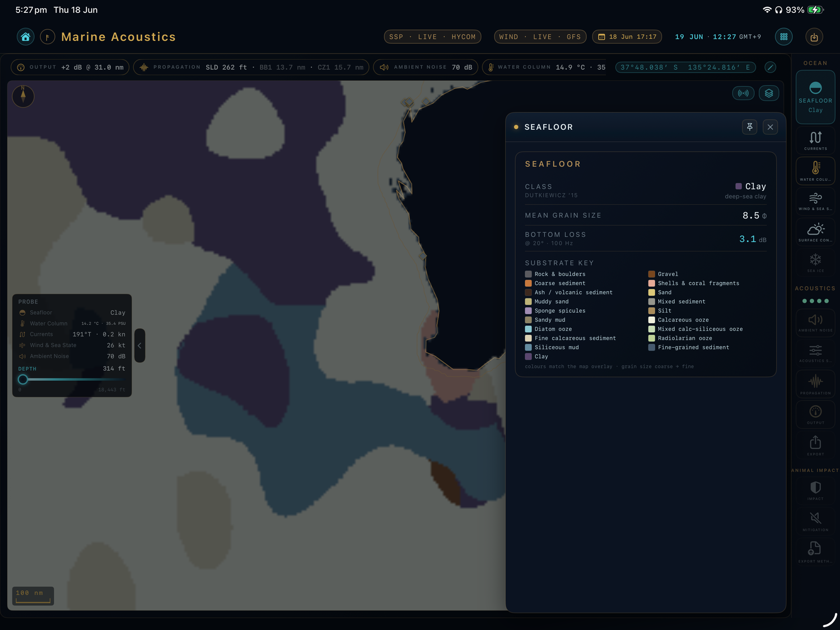The height and width of the screenshot is (630, 840).
Task: Click the 100 nm map scale bar
Action: tap(33, 596)
